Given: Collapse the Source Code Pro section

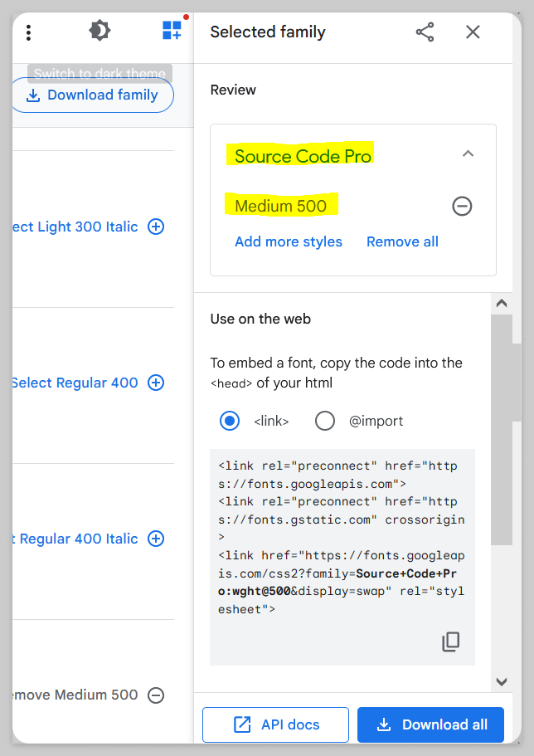Looking at the screenshot, I should (468, 154).
